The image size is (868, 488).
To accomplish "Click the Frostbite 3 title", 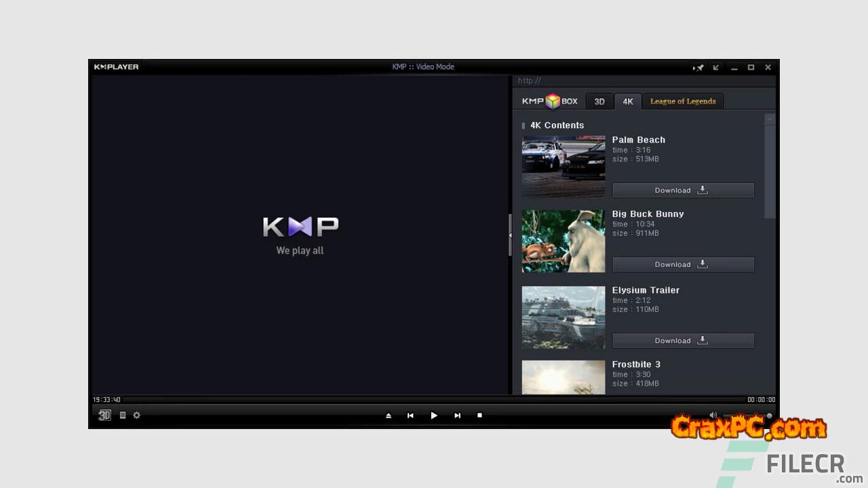I will pos(636,365).
